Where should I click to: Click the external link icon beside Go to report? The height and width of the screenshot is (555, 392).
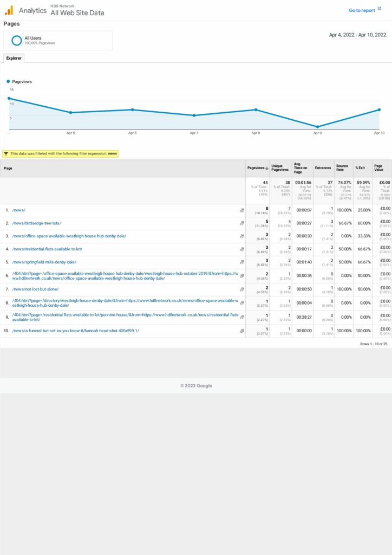click(x=380, y=9)
